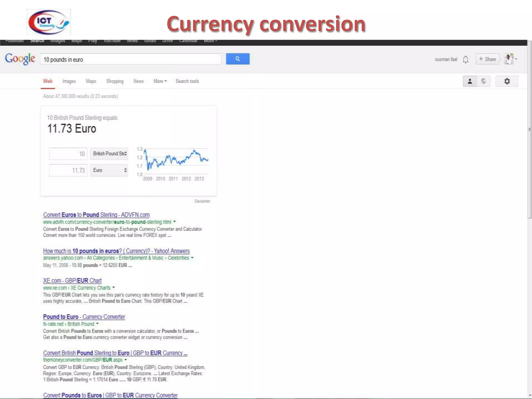The height and width of the screenshot is (399, 532).
Task: Open the Euro currency dropdown
Action: (109, 170)
